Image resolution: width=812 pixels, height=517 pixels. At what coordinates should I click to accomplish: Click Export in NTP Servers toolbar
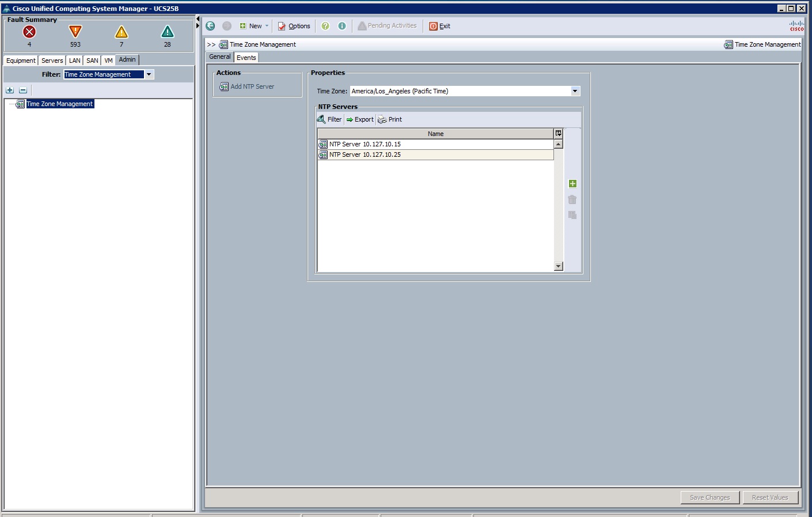pyautogui.click(x=360, y=119)
